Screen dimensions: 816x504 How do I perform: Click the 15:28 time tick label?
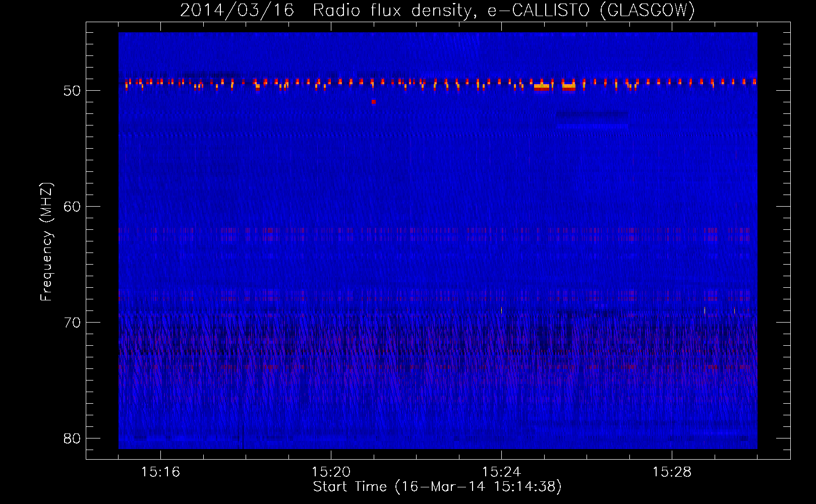click(672, 472)
